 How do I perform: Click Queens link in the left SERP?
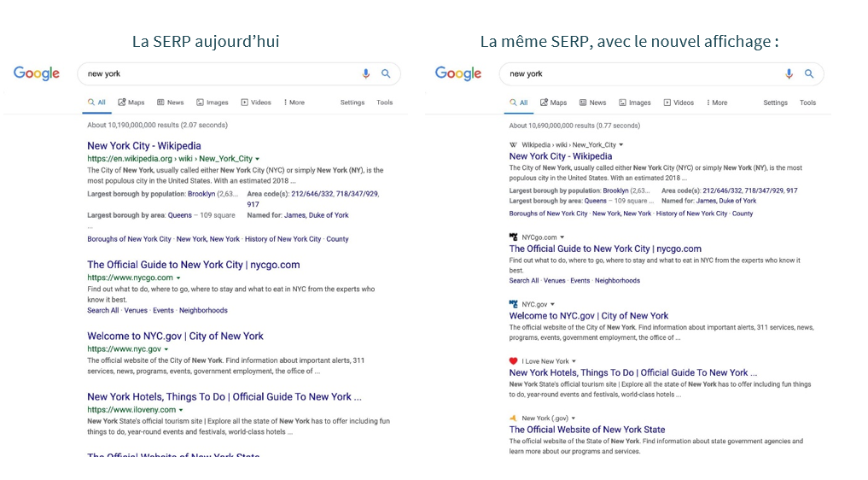point(180,215)
